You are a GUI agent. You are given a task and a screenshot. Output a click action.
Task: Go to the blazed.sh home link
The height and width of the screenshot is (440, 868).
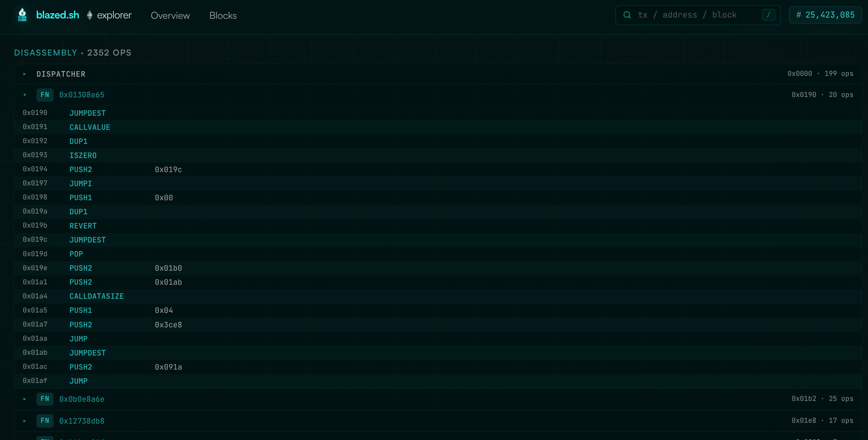pos(58,15)
